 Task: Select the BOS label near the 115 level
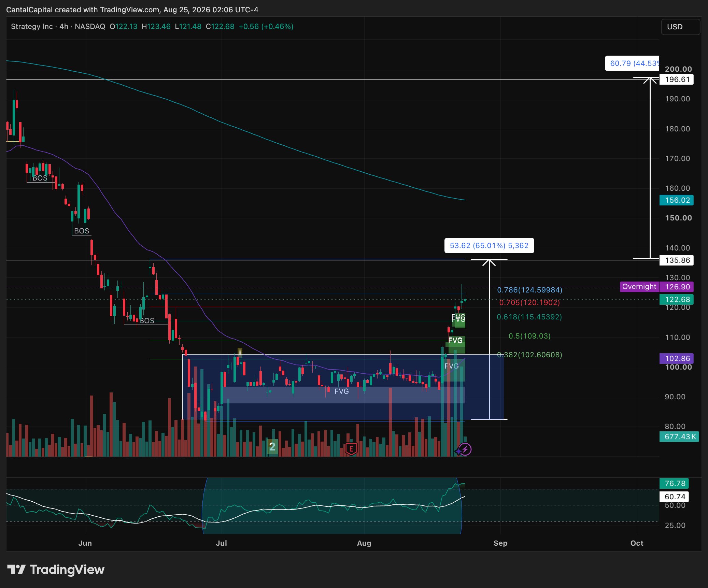click(147, 321)
